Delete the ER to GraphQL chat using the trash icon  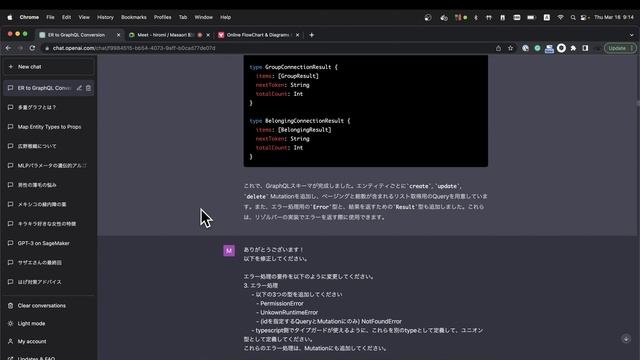(x=89, y=88)
